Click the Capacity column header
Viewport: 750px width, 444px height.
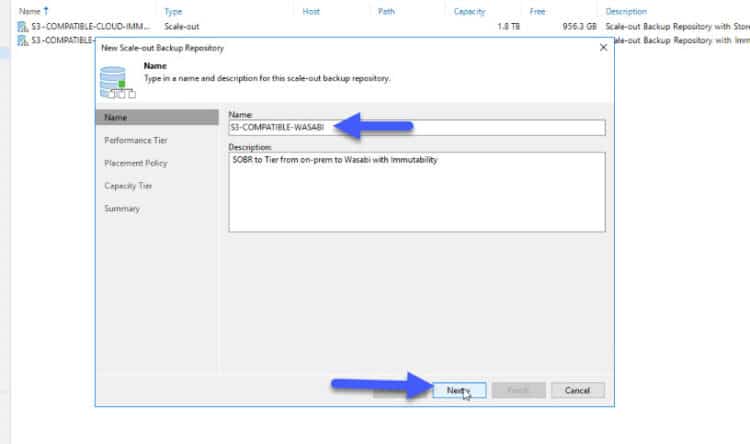[469, 11]
